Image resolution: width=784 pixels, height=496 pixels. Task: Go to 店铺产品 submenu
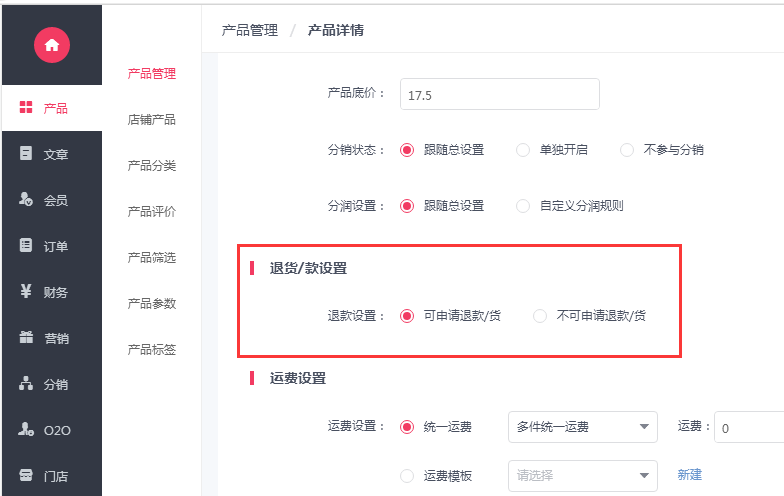coord(152,120)
